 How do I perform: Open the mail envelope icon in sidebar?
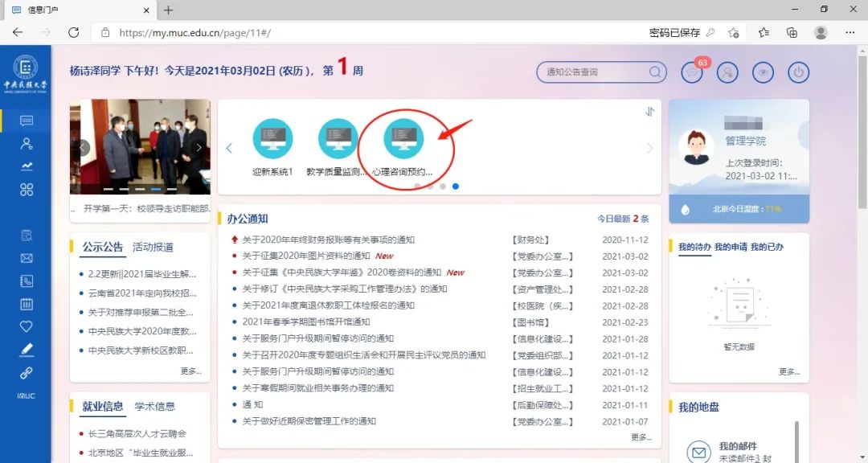pos(27,258)
